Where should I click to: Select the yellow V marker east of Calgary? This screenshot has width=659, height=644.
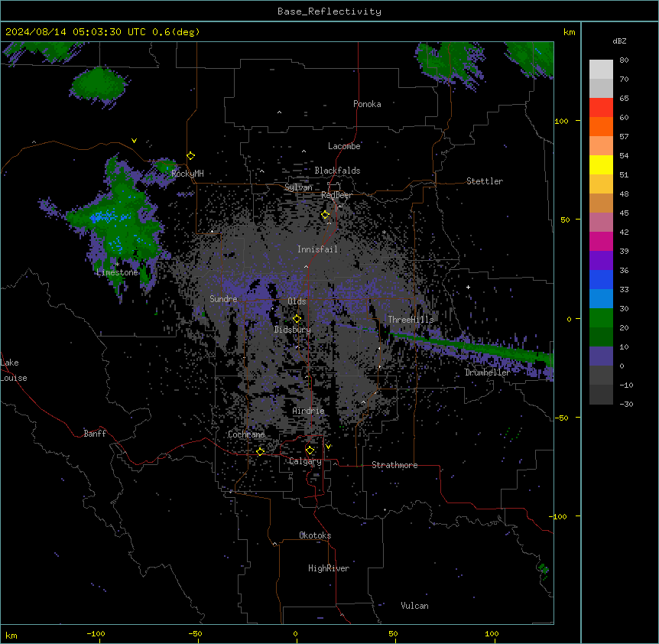pyautogui.click(x=328, y=447)
